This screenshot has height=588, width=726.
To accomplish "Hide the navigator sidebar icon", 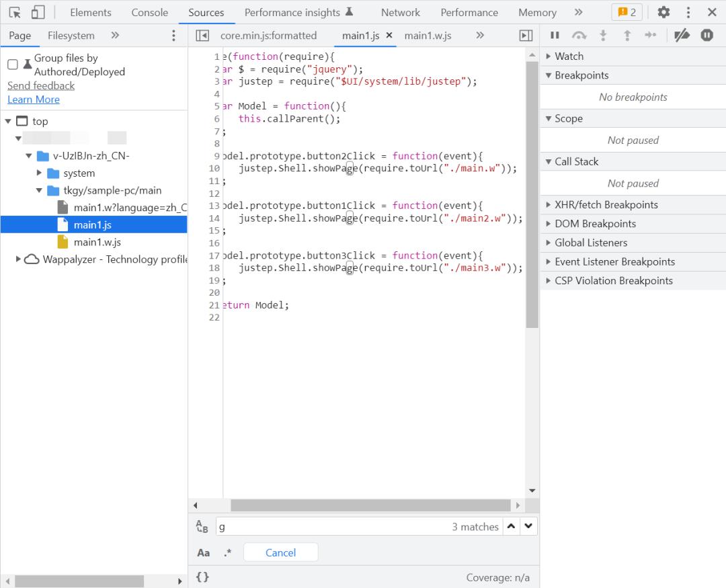I will coord(202,36).
